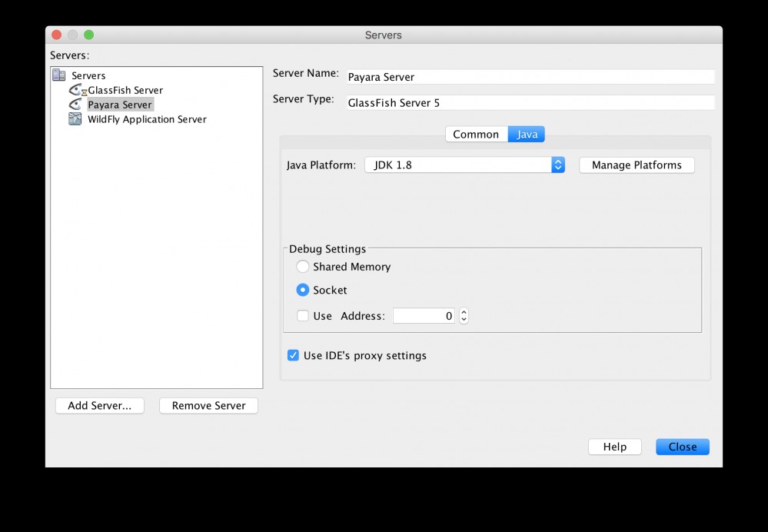Click the Payara Server icon
768x532 pixels.
(75, 104)
